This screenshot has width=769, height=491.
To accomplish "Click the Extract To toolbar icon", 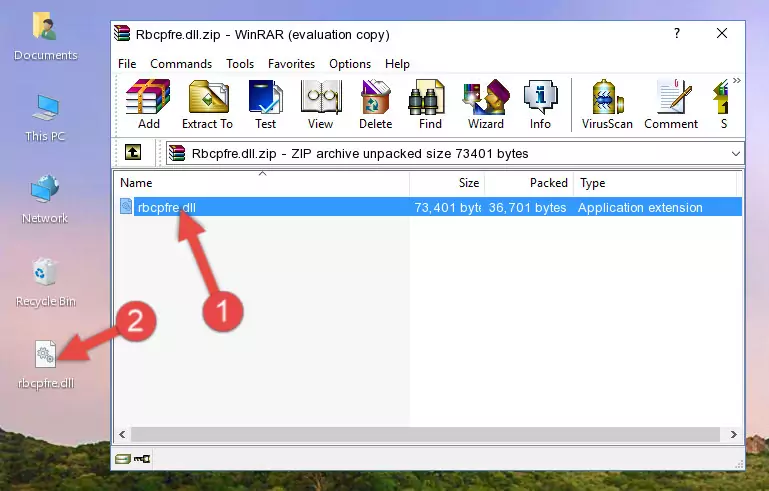I will (207, 104).
